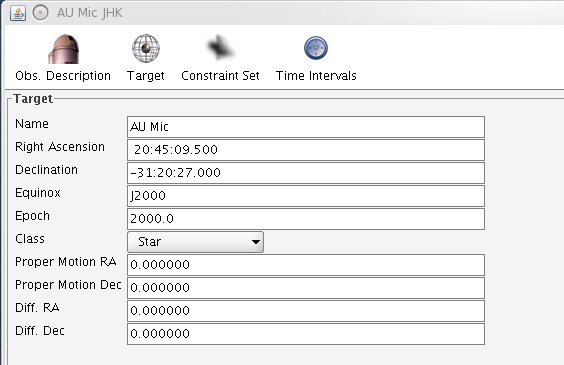This screenshot has width=564, height=365.
Task: Open the Constraint Set icon
Action: tap(220, 48)
